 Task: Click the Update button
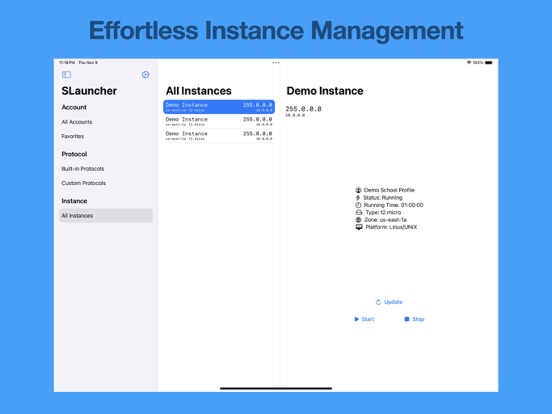point(389,302)
